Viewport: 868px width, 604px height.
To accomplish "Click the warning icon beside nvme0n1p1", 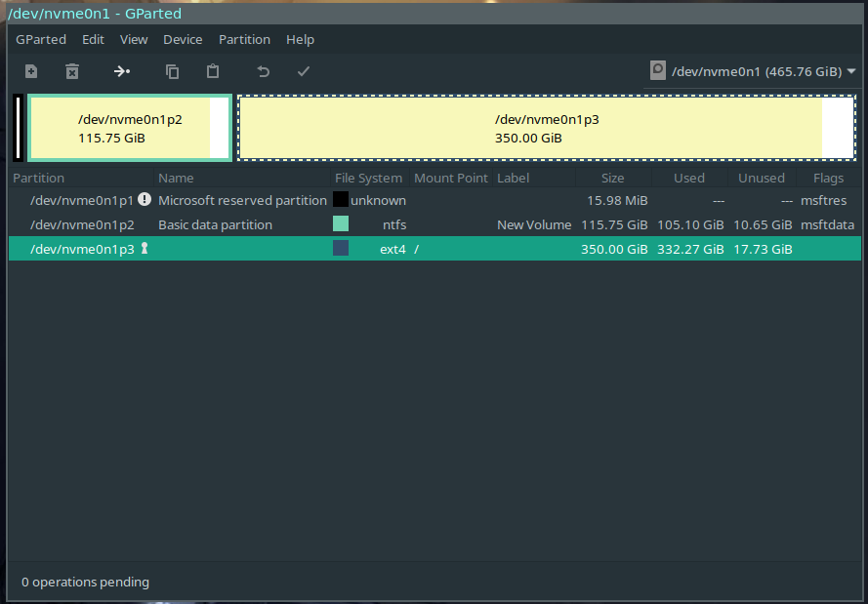I will [x=145, y=199].
